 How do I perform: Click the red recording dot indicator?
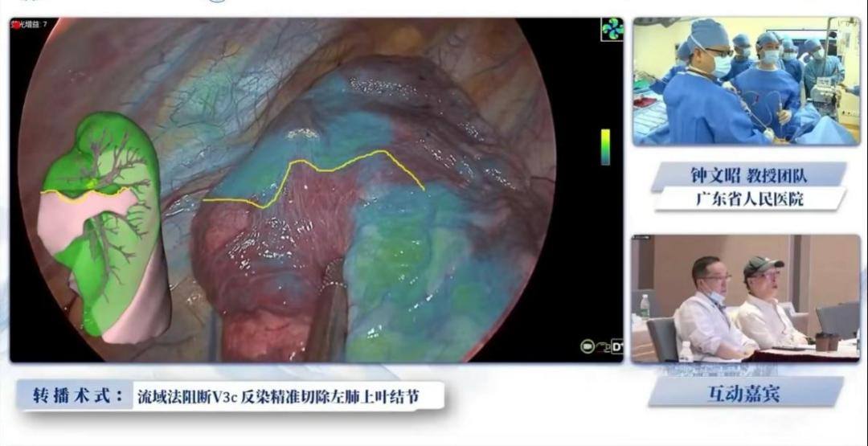point(14,25)
